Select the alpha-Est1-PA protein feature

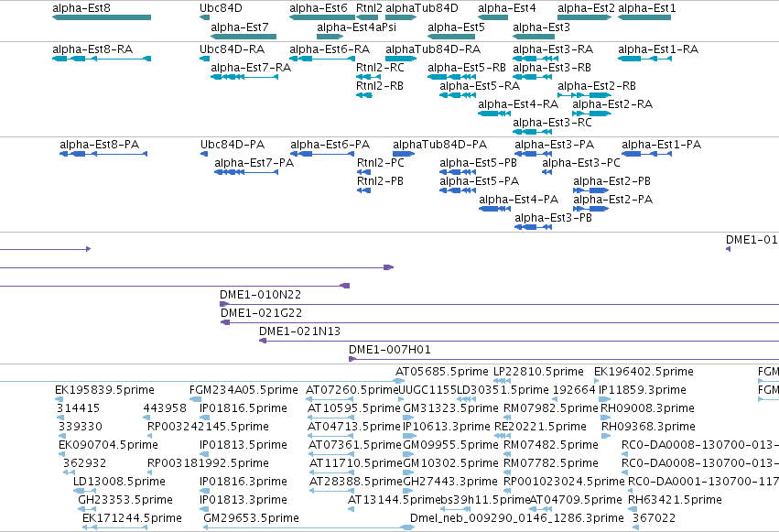point(647,154)
